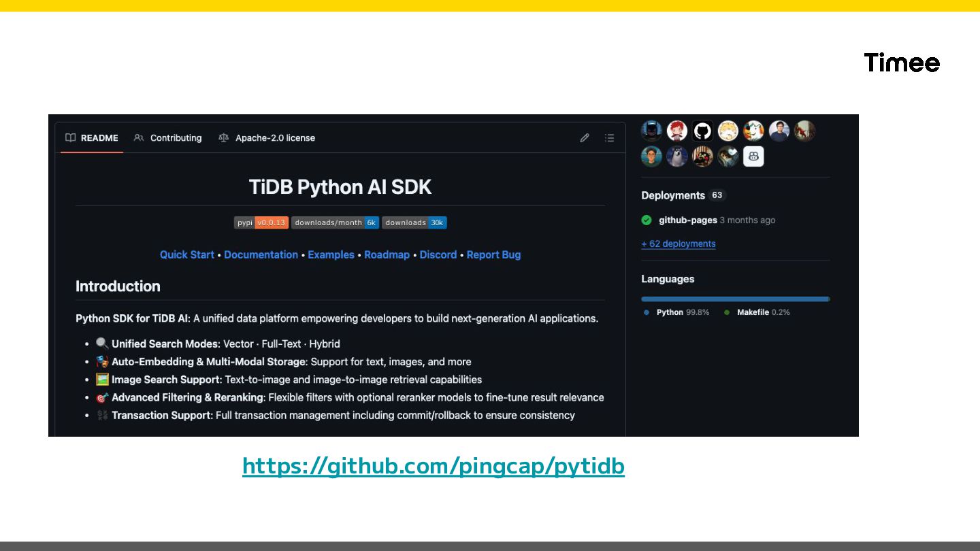980x551 pixels.
Task: Open the Copilot bot avatar
Action: tap(753, 156)
